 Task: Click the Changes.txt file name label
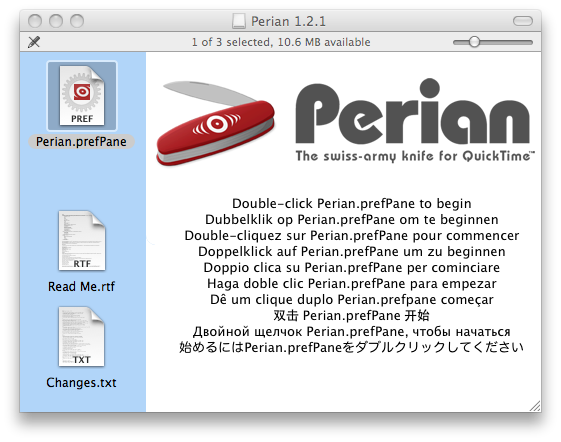[x=81, y=382]
